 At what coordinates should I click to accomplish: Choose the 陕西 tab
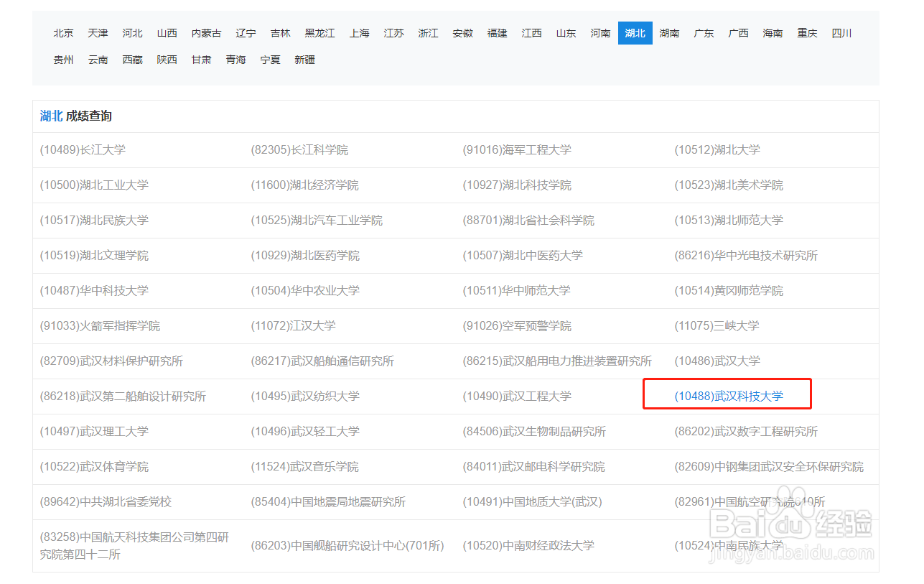click(x=167, y=60)
